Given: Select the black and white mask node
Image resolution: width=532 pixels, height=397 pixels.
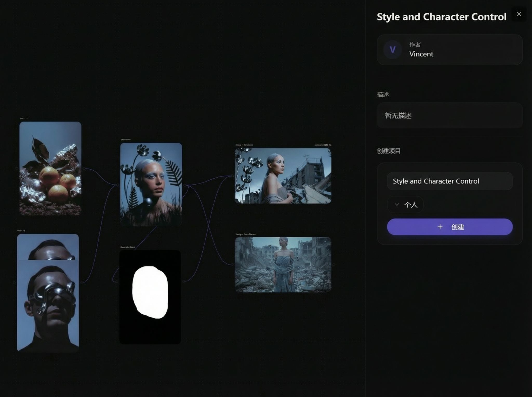Looking at the screenshot, I should 150,297.
